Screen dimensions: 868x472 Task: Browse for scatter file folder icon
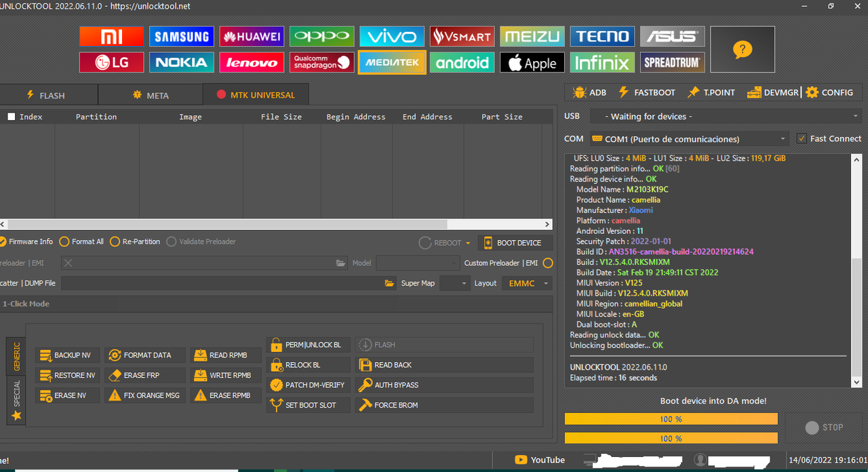(x=389, y=283)
